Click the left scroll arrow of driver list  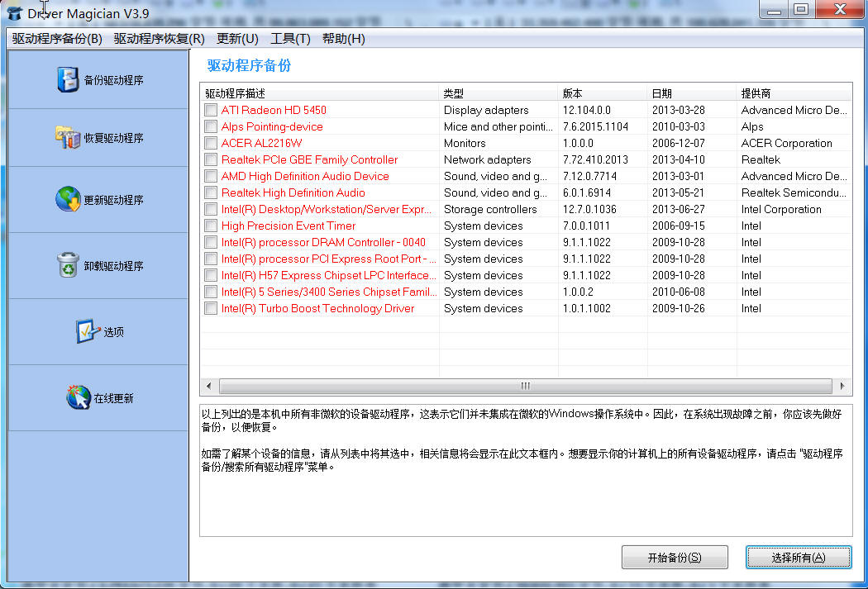pyautogui.click(x=208, y=386)
